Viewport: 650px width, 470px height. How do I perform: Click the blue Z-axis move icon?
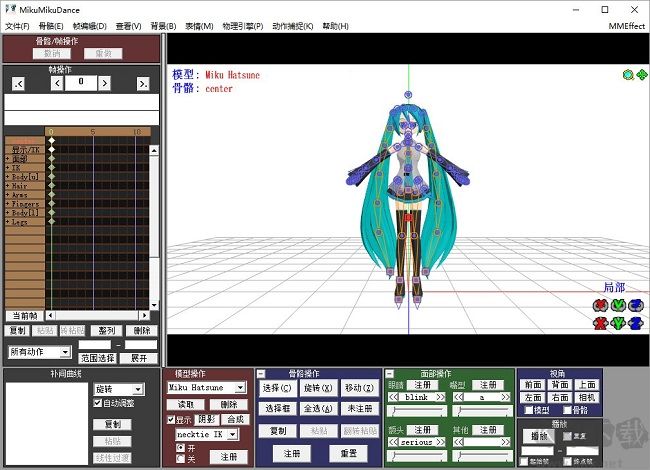click(637, 322)
